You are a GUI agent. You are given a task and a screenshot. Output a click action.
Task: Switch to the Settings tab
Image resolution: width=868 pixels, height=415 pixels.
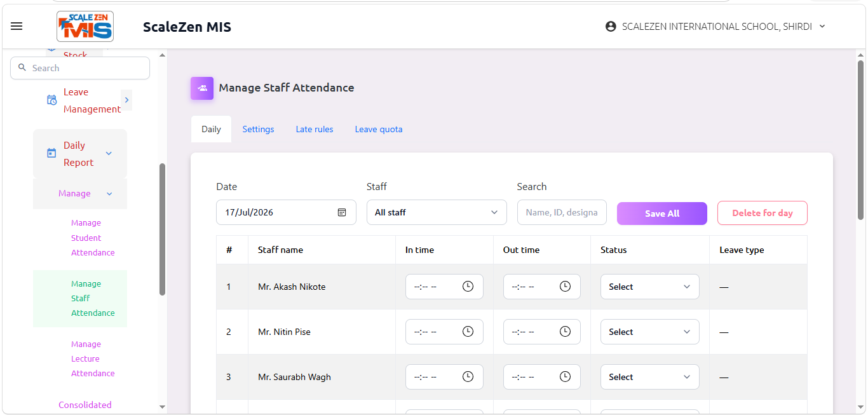(258, 129)
